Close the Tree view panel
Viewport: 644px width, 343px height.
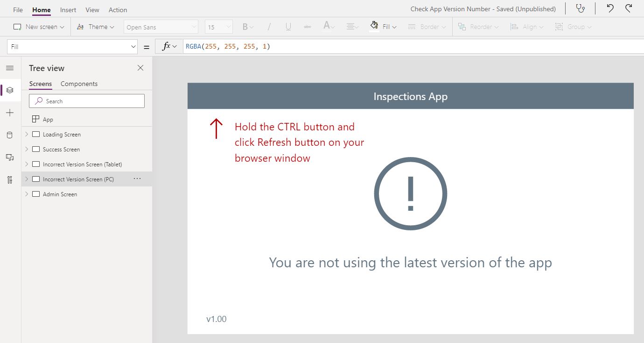point(140,68)
